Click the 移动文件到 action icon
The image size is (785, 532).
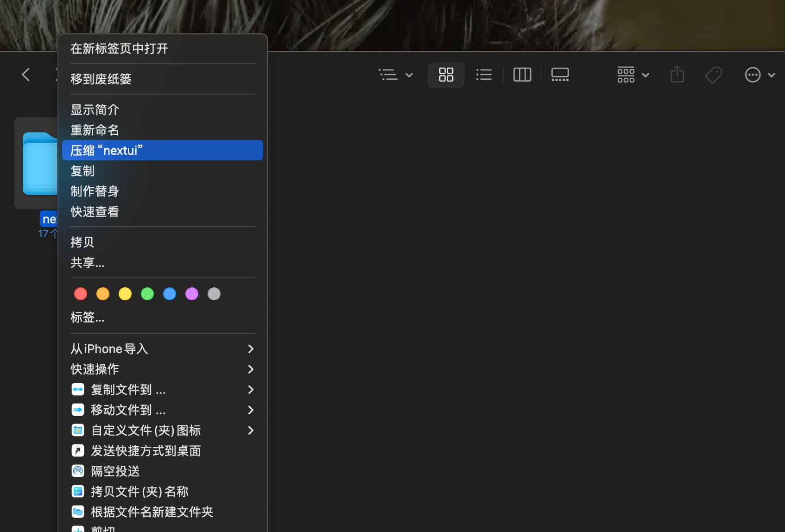[78, 410]
